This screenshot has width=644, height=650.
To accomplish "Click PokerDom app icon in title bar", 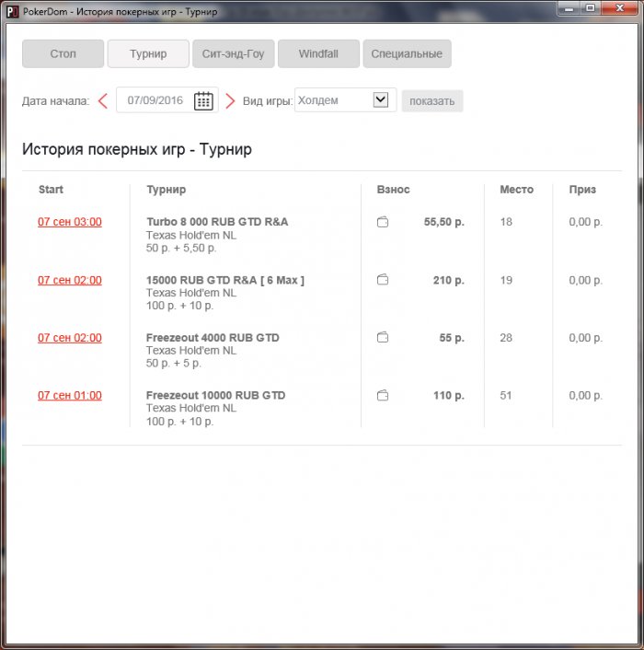I will click(13, 12).
